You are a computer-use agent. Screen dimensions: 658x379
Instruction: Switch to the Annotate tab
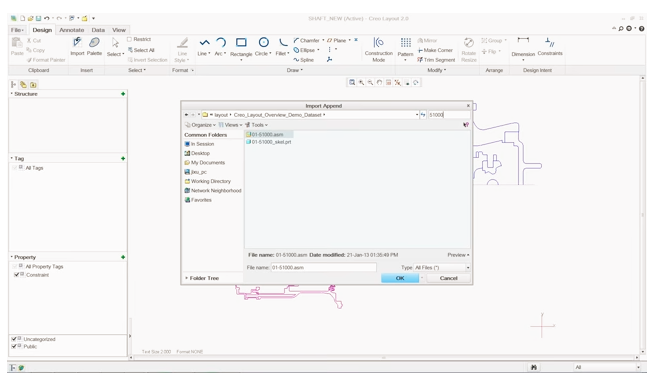71,30
